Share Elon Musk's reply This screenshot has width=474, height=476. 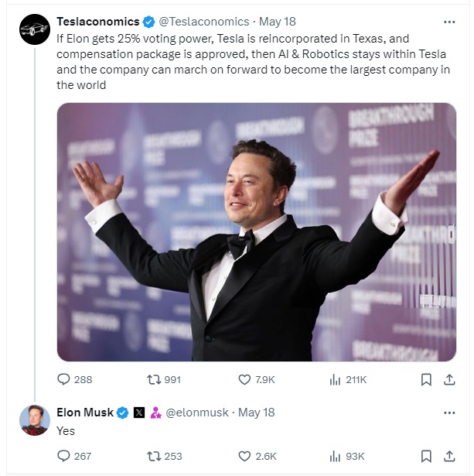tap(449, 456)
